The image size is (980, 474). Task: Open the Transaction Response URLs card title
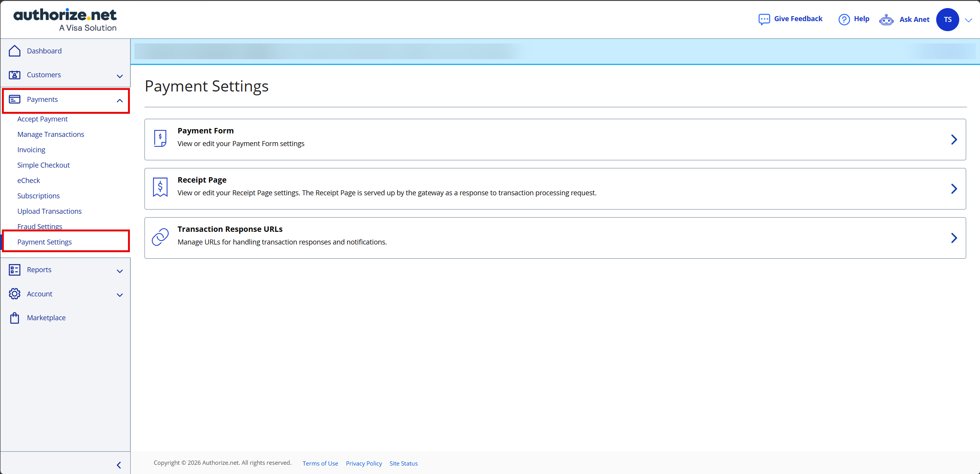click(230, 229)
